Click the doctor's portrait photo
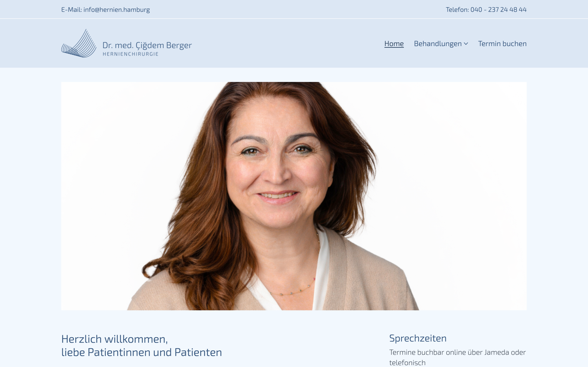Image resolution: width=588 pixels, height=367 pixels. point(294,196)
